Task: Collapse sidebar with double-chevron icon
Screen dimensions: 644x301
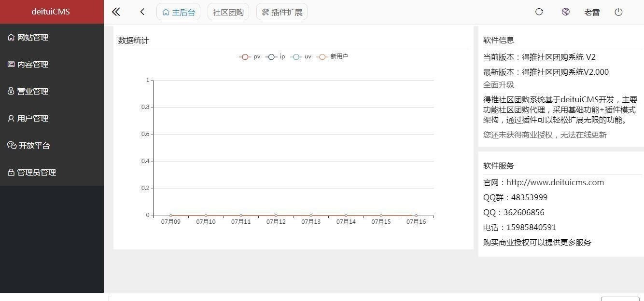Action: click(116, 12)
